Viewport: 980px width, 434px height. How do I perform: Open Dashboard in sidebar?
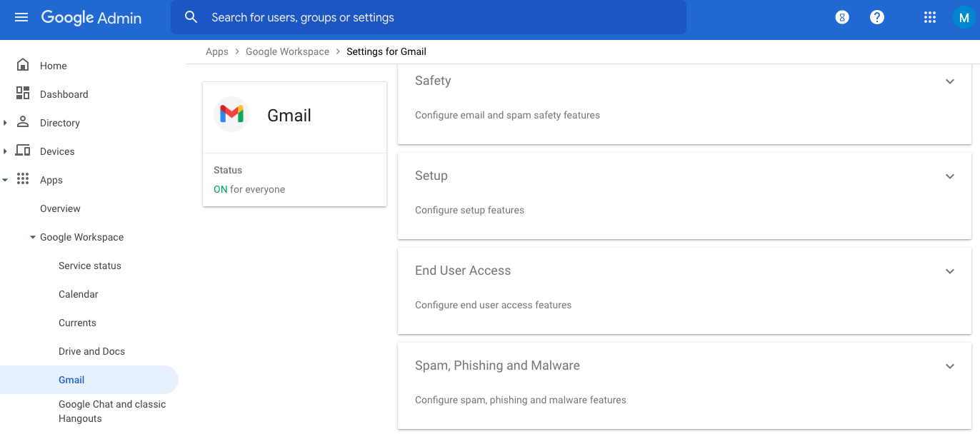point(64,94)
